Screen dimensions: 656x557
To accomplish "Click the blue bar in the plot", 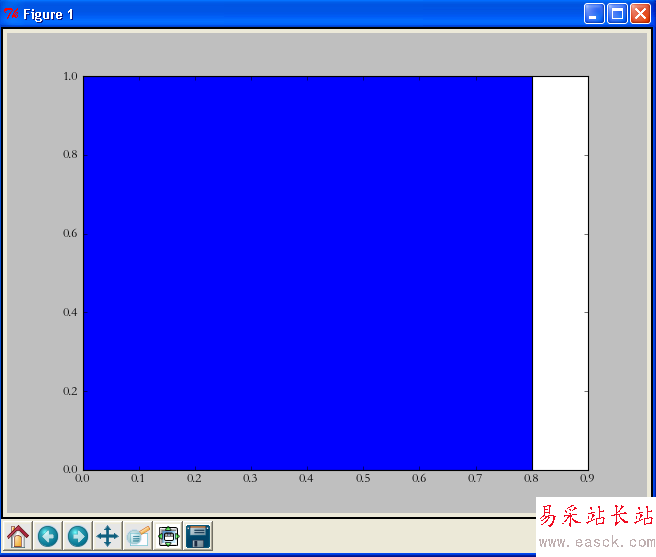I will tap(308, 273).
